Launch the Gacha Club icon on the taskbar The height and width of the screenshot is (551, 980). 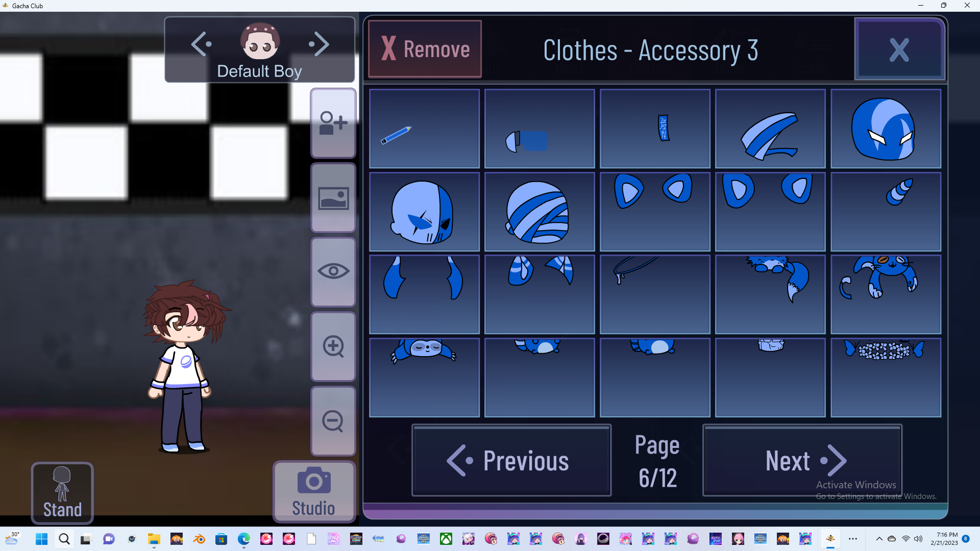pyautogui.click(x=831, y=539)
